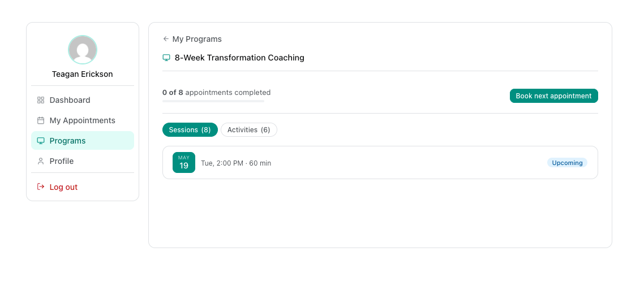The image size is (644, 295).
Task: Go back to My Programs
Action: pos(192,39)
